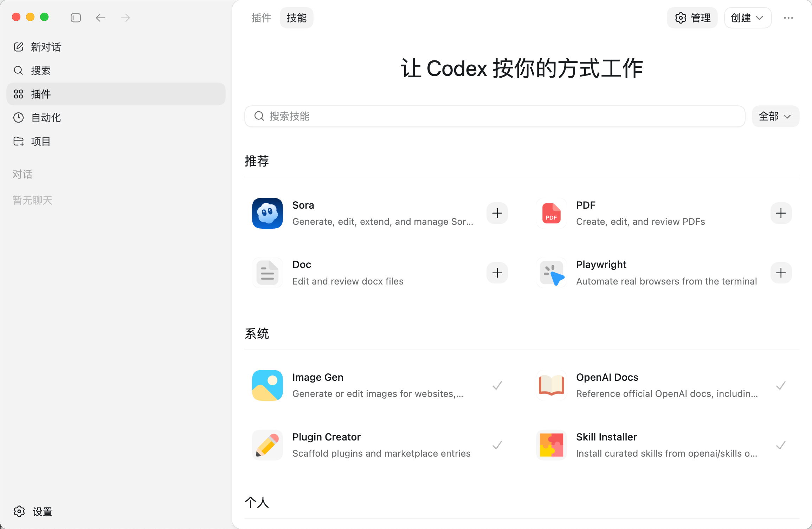Click the 管理 button
812x529 pixels.
coord(692,18)
